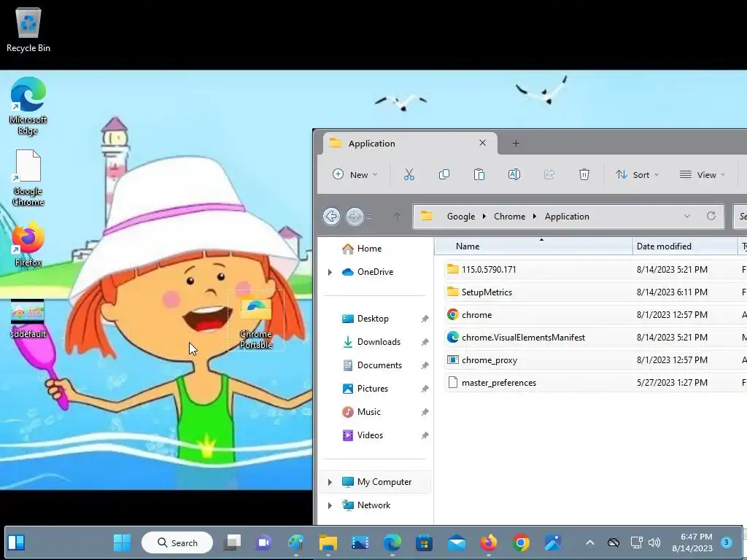Image resolution: width=747 pixels, height=560 pixels.
Task: Expand the address bar history dropdown
Action: (687, 216)
